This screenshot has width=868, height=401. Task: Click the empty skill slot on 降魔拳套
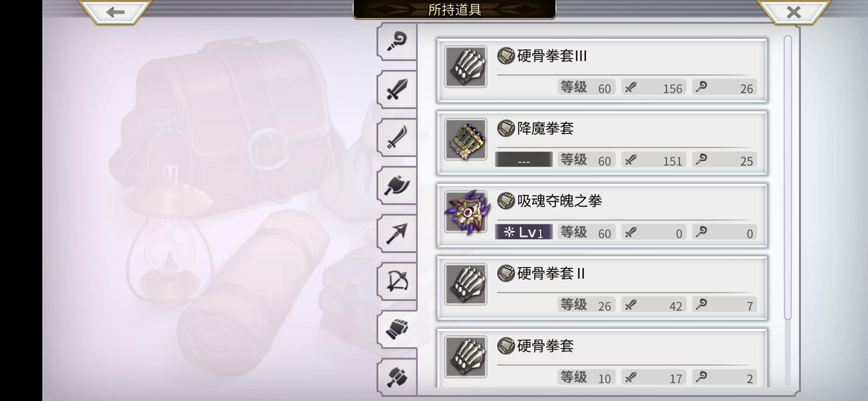pos(524,160)
